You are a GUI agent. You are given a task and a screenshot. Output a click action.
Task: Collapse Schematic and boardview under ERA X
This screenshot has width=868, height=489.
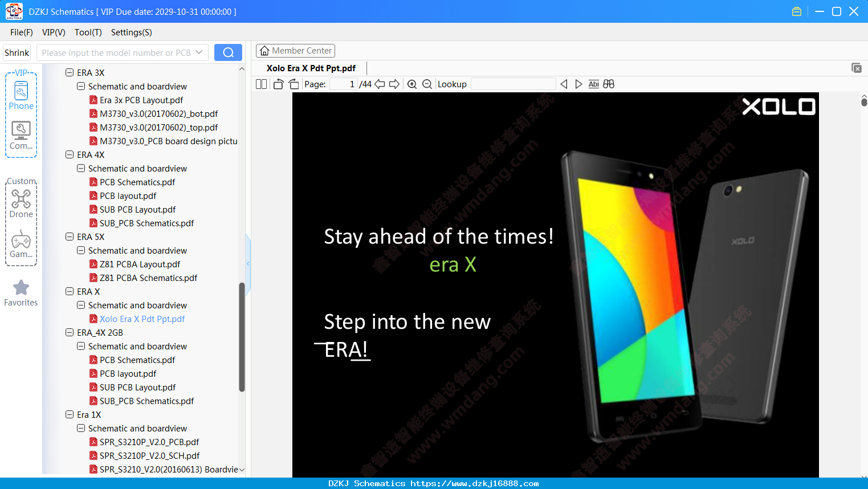(81, 305)
